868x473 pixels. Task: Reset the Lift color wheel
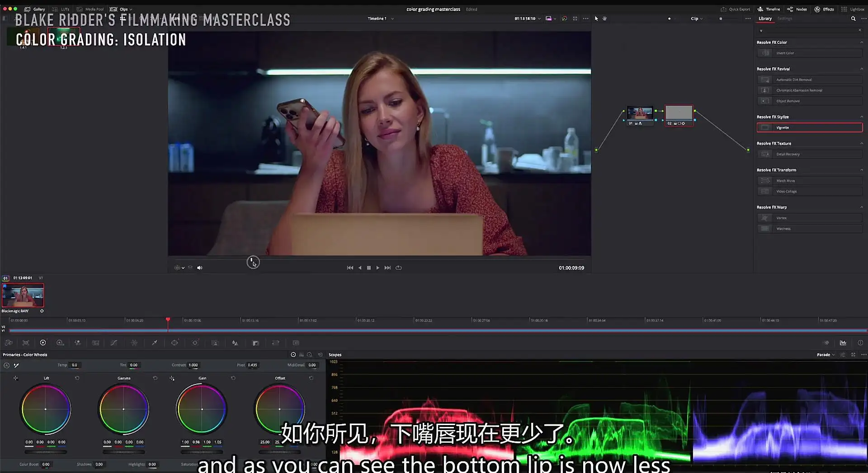(x=77, y=378)
